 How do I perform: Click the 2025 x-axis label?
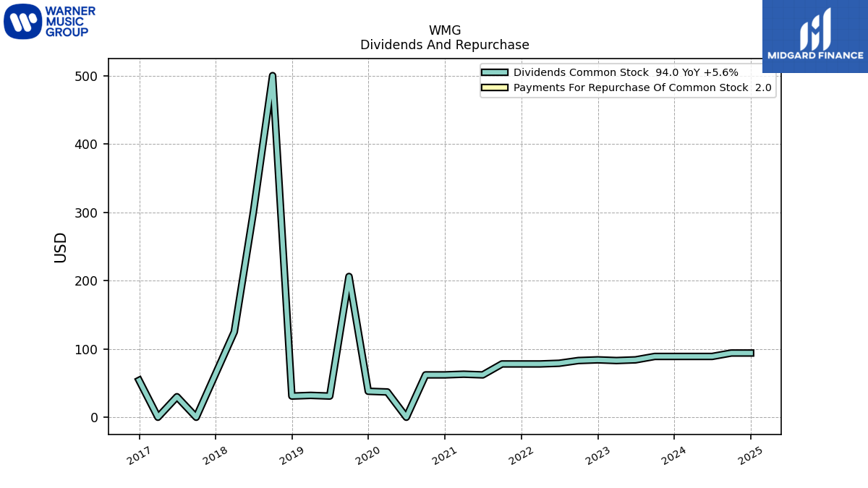[x=750, y=455]
